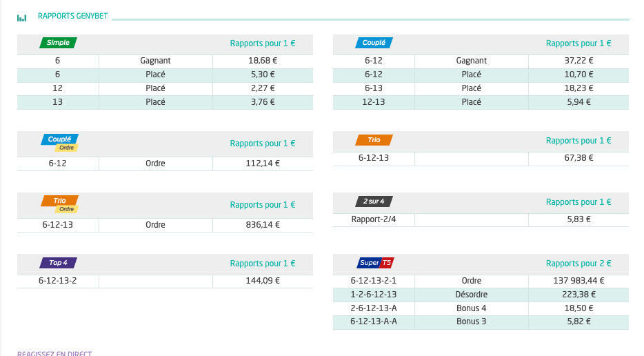Click the 836,14 € Trio Ordre payout
The height and width of the screenshot is (356, 644).
[263, 225]
